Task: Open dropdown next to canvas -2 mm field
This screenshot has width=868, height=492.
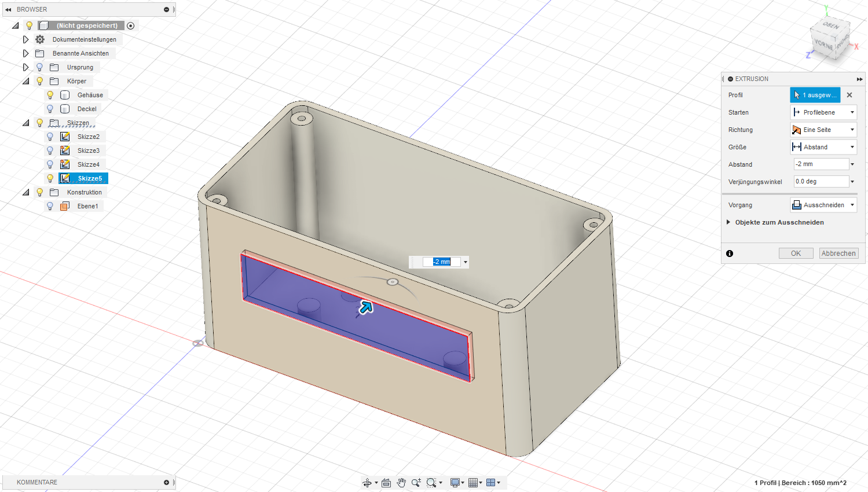Action: [x=465, y=262]
